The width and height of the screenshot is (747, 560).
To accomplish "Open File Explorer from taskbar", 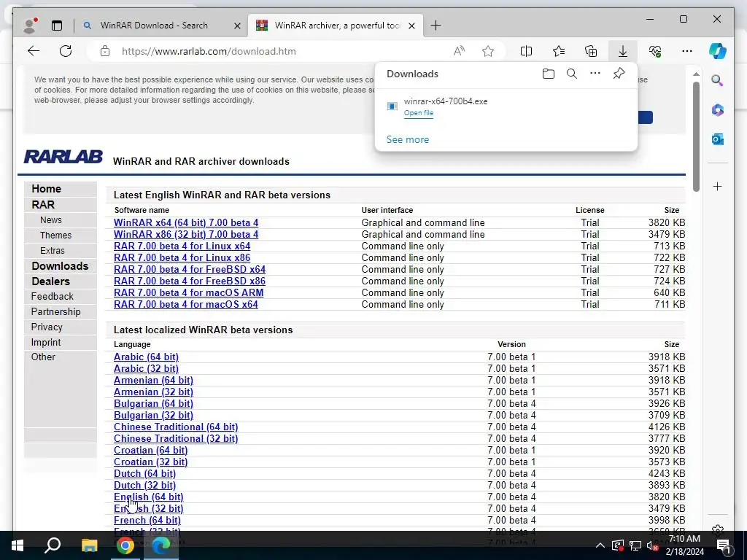I will (x=89, y=545).
